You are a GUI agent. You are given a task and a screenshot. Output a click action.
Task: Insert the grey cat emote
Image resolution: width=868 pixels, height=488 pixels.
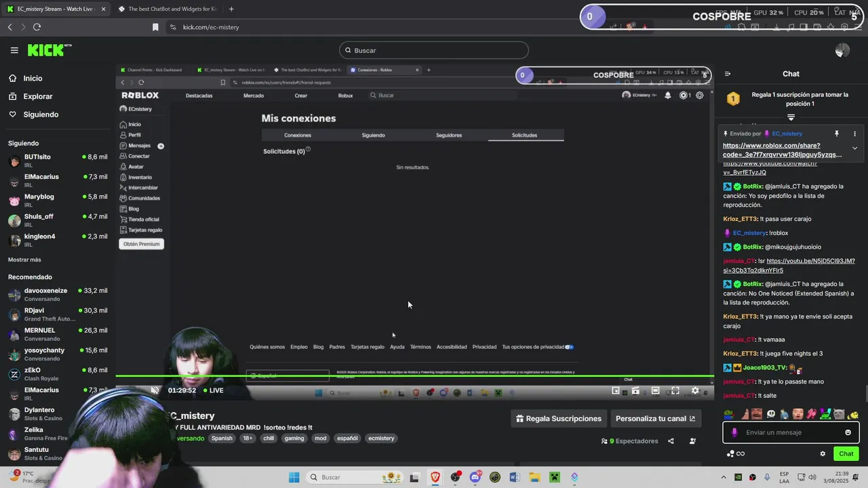[x=840, y=414]
